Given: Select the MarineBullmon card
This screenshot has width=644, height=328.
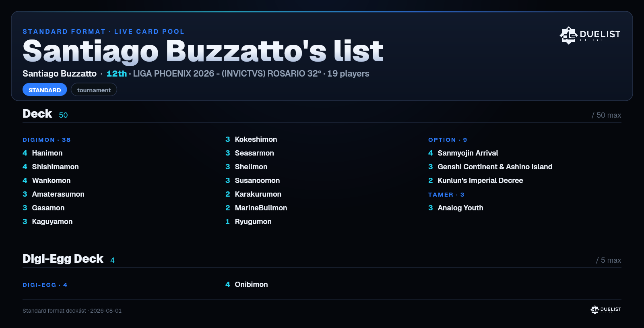Looking at the screenshot, I should pyautogui.click(x=256, y=208).
